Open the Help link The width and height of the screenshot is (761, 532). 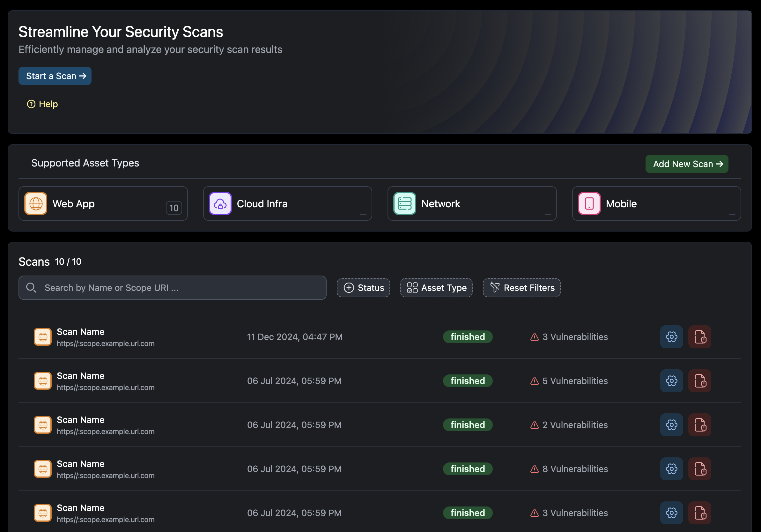click(x=42, y=104)
